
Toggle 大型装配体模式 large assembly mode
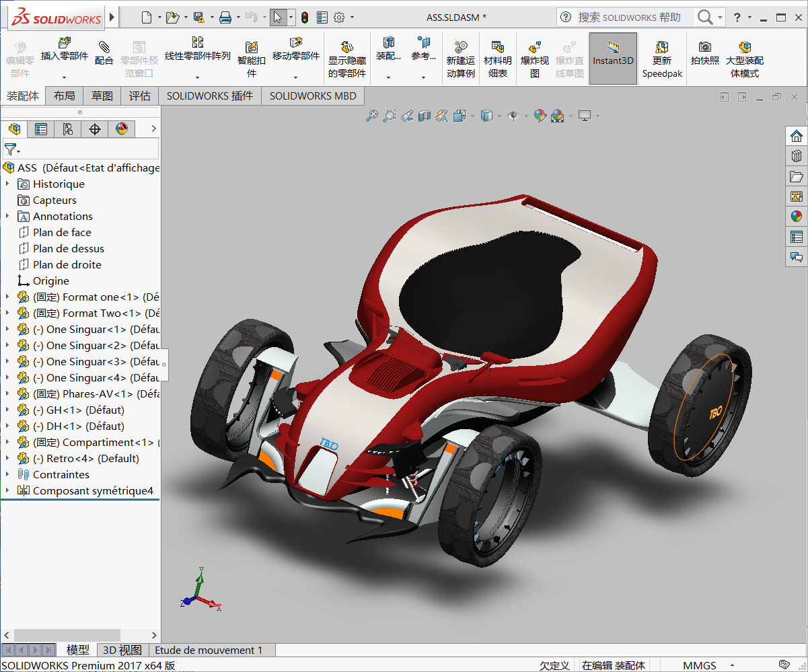[744, 48]
